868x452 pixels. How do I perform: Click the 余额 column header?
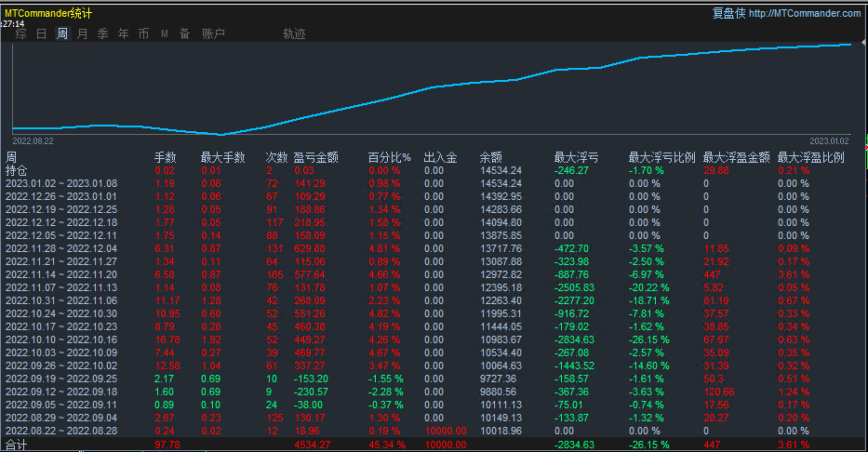point(491,158)
